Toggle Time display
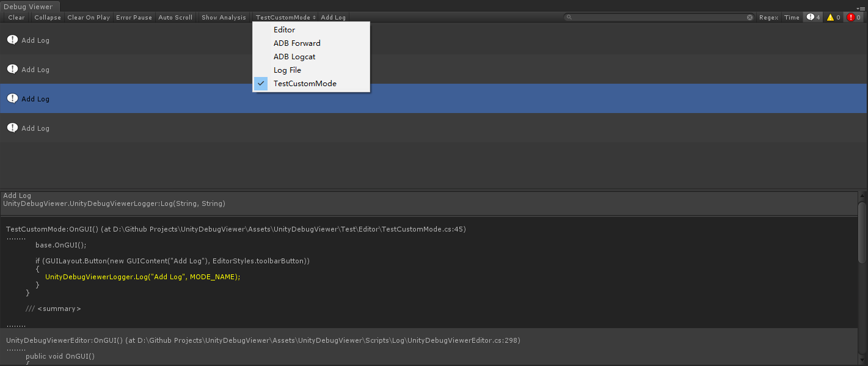Viewport: 868px width, 366px height. point(792,17)
